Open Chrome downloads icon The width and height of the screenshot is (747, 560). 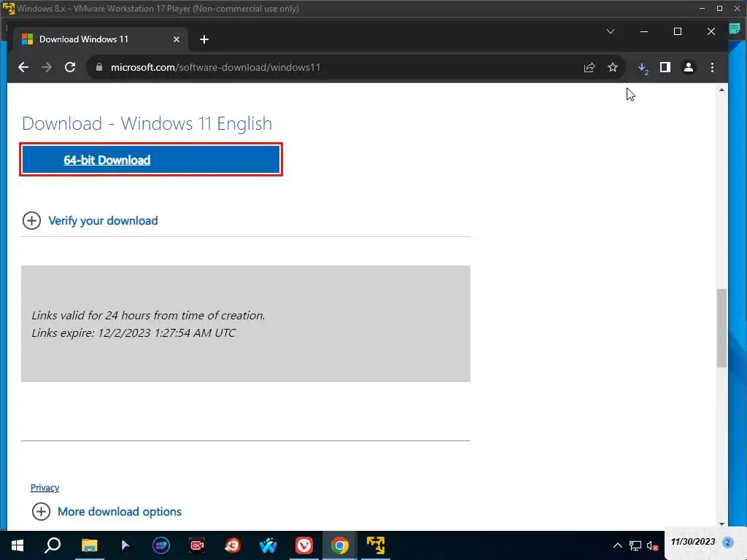[643, 68]
